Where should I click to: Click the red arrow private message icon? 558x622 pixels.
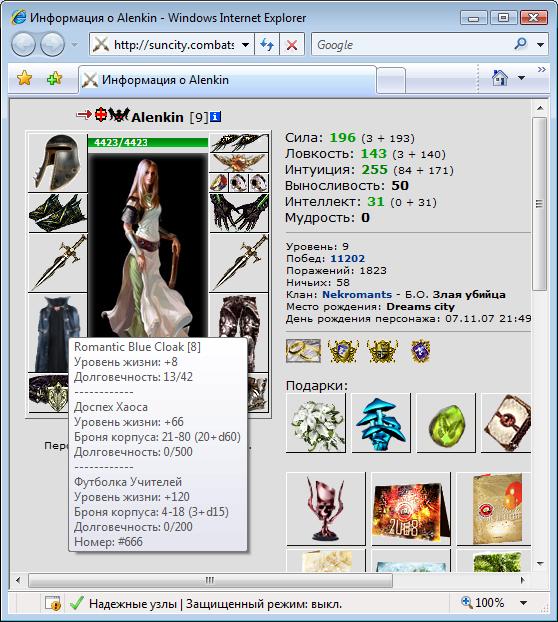(x=84, y=115)
